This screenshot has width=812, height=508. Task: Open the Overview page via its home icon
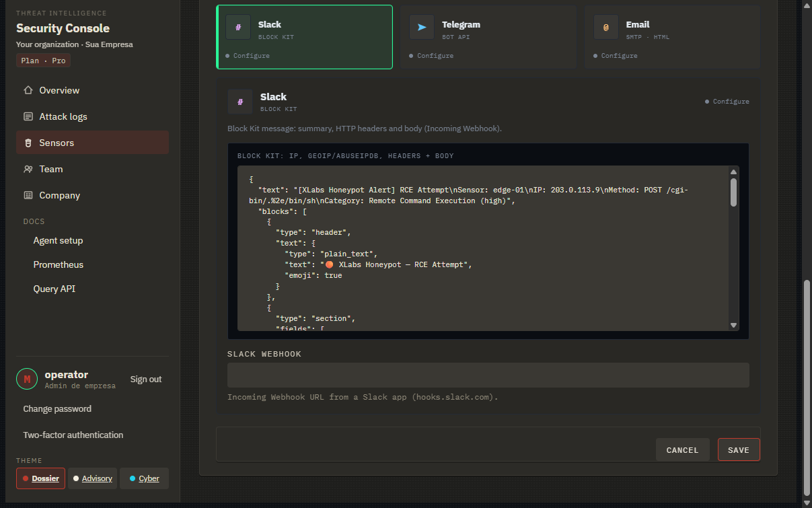28,90
